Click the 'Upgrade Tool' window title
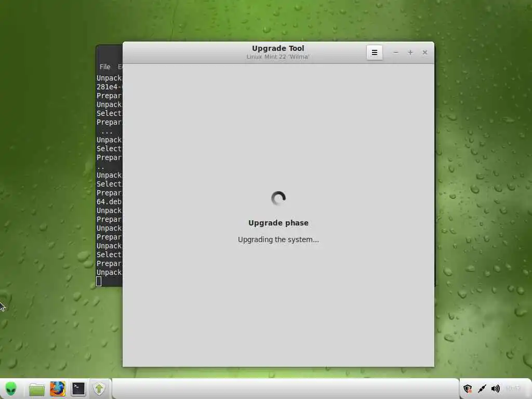This screenshot has height=399, width=532. (x=278, y=48)
